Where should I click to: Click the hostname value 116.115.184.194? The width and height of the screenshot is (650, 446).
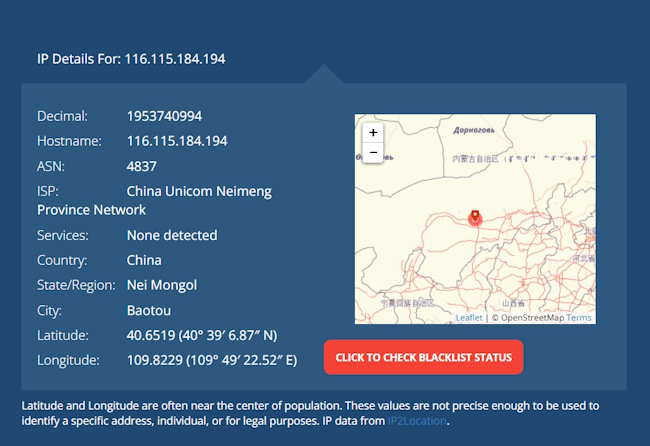tap(177, 141)
